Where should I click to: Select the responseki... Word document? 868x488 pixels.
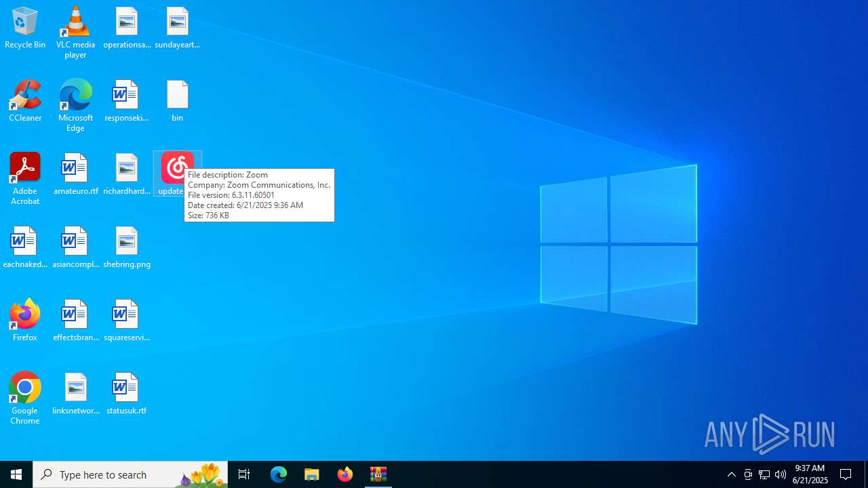[127, 102]
